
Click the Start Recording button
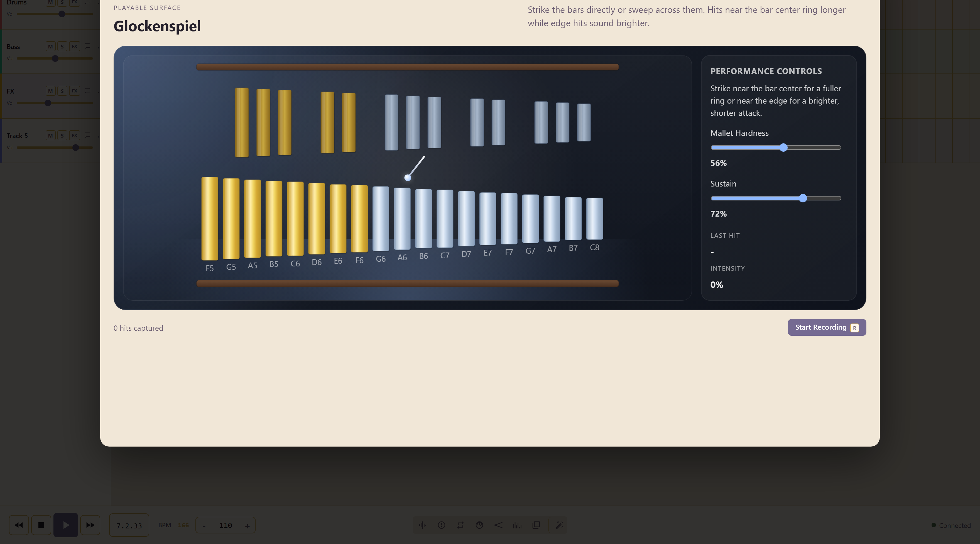point(827,327)
